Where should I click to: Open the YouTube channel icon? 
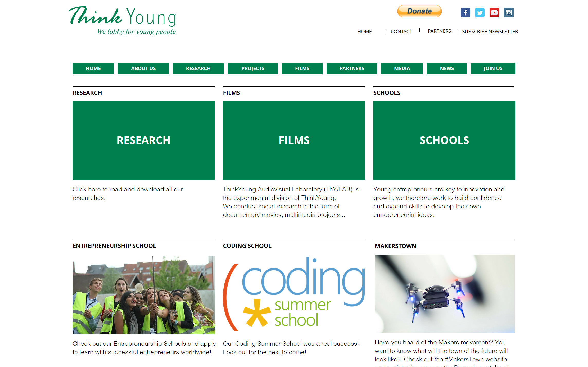coord(494,13)
